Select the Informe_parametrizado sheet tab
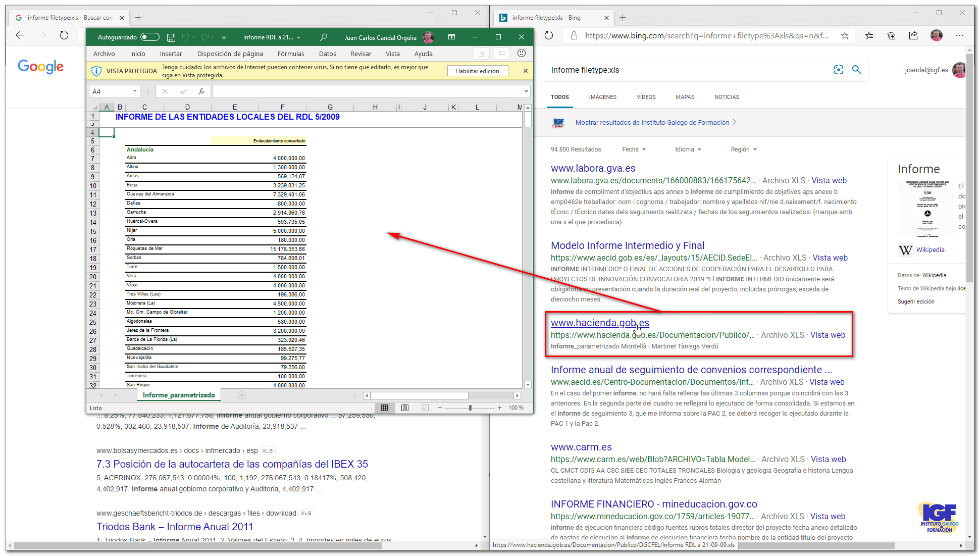 pos(179,395)
